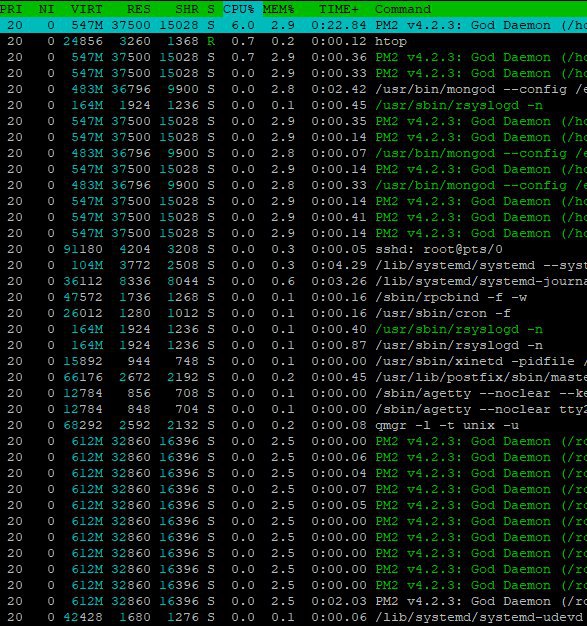Sort processes by the CPU% column header
This screenshot has height=626, width=587.
pyautogui.click(x=238, y=9)
